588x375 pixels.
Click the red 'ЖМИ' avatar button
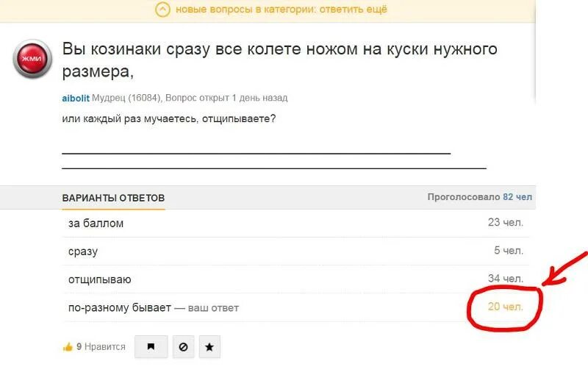32,59
